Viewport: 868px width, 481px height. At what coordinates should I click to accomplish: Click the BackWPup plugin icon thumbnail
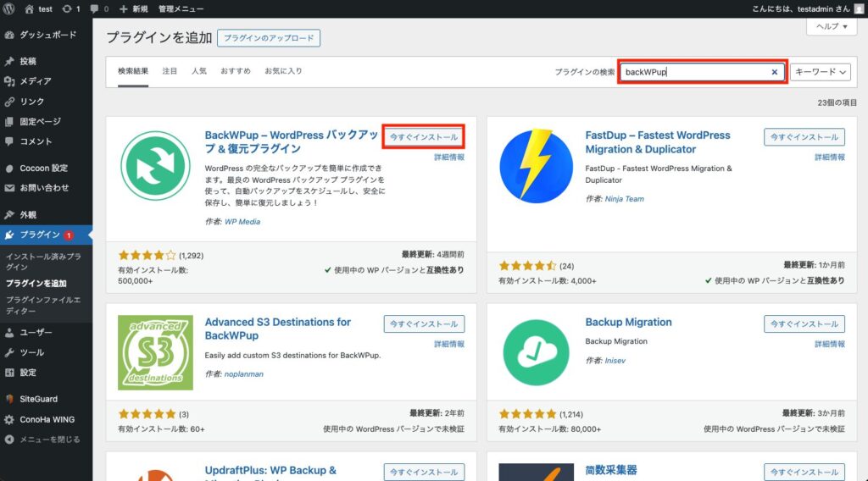(156, 165)
